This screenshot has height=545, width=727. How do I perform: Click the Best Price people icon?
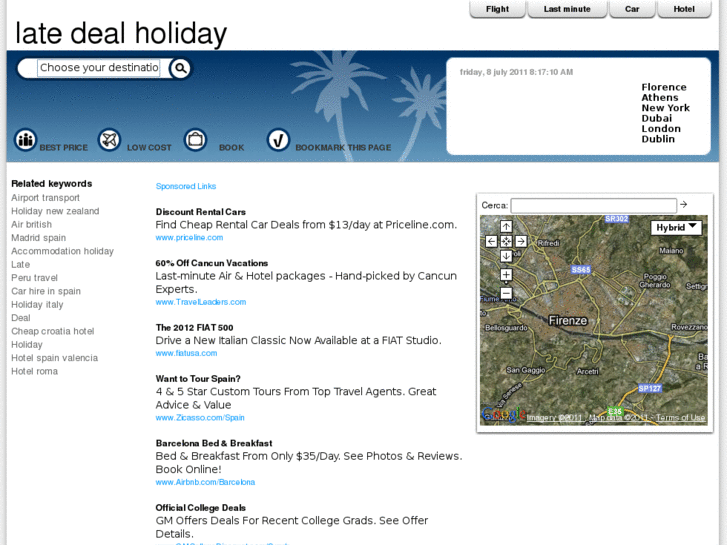26,139
